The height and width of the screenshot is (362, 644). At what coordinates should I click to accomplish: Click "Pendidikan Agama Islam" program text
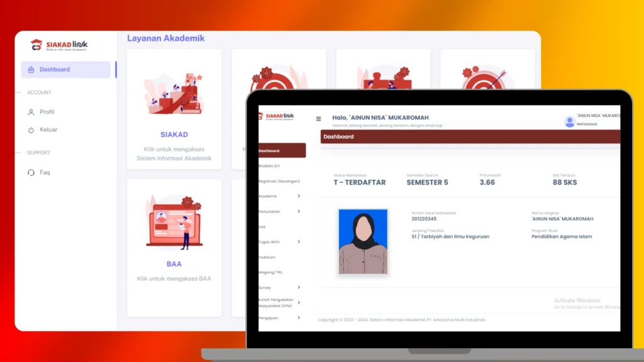562,237
